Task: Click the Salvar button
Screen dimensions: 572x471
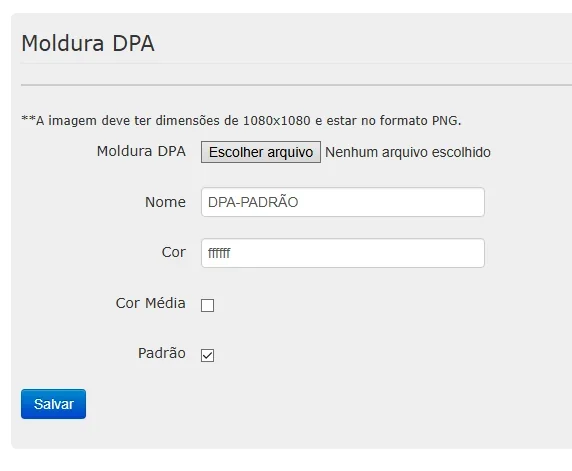Action: coord(54,404)
